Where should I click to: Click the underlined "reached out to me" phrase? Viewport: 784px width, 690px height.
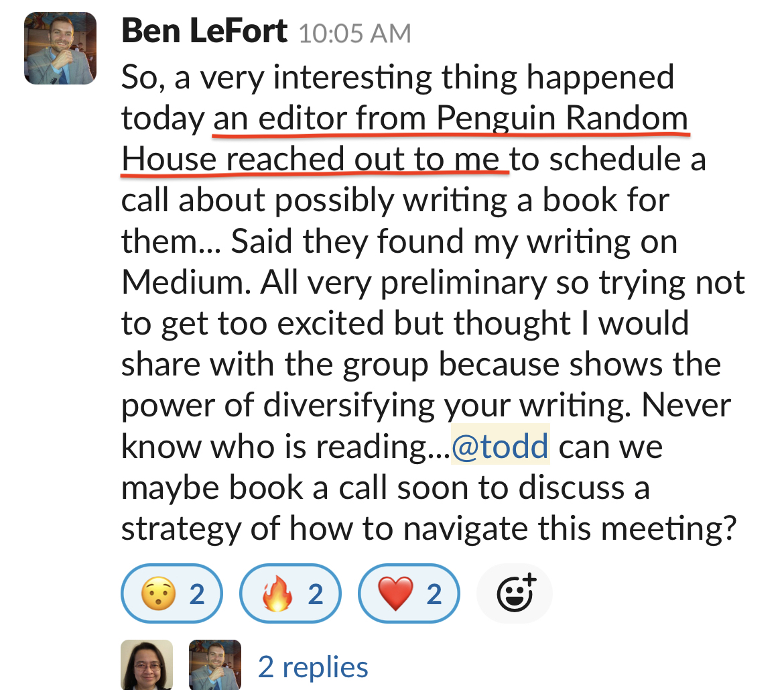365,160
